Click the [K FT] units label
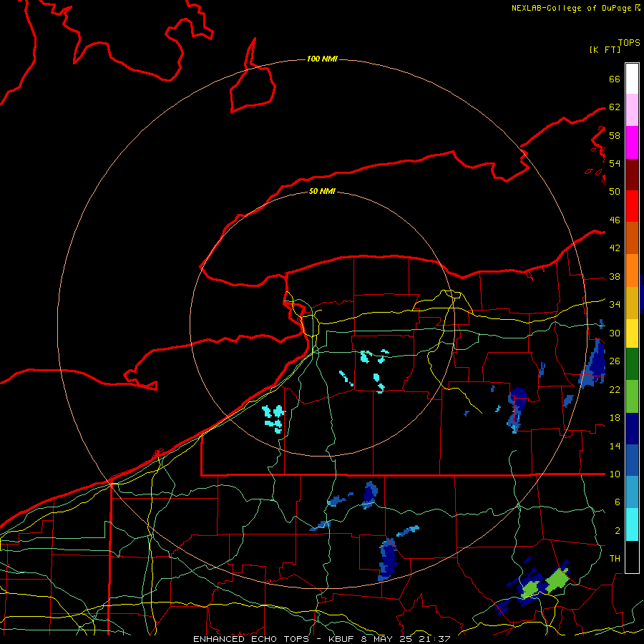This screenshot has width=644, height=644. 605,49
